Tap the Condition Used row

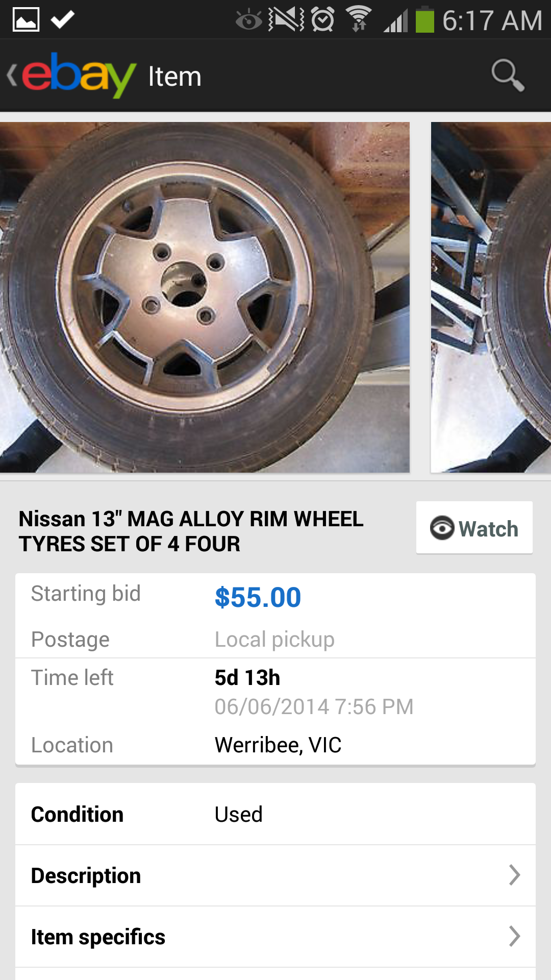point(275,814)
